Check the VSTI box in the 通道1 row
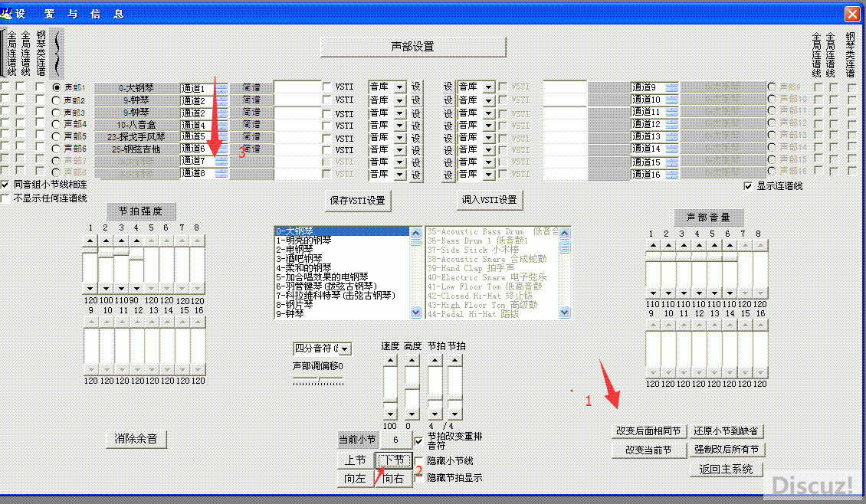Screen dimensions: 866x504 tap(327, 87)
